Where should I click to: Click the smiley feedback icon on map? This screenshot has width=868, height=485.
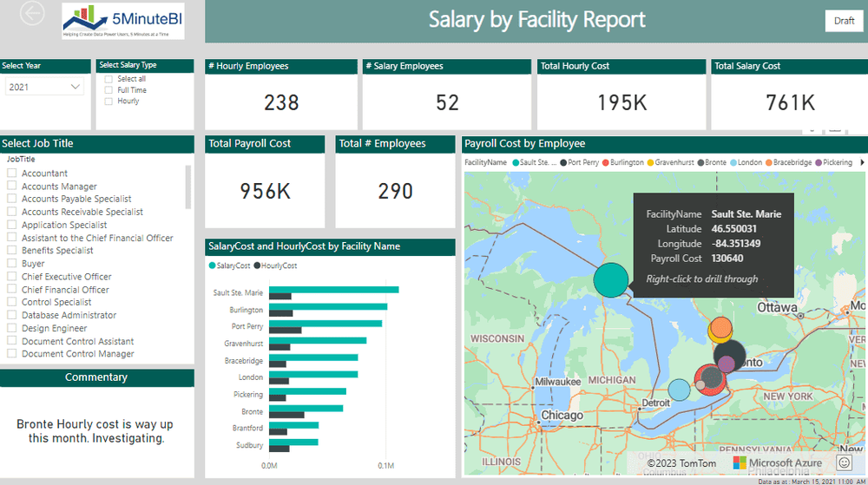click(x=845, y=462)
